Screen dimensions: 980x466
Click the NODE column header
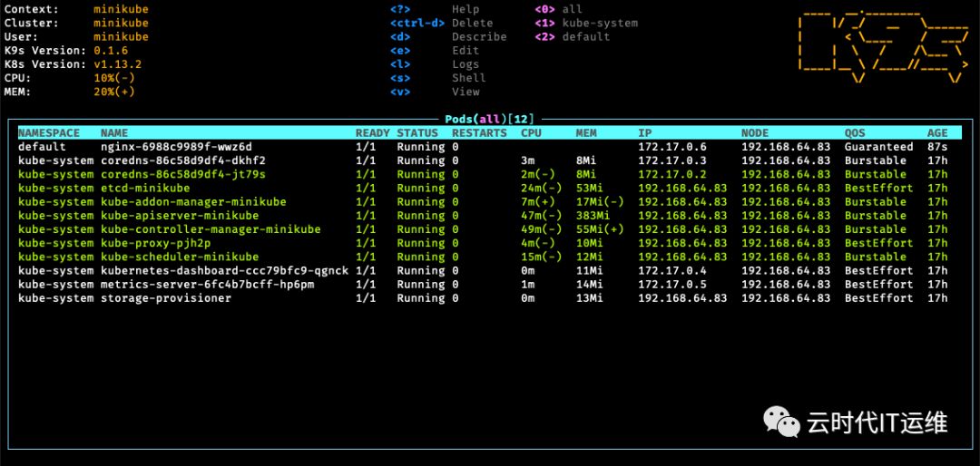[755, 133]
